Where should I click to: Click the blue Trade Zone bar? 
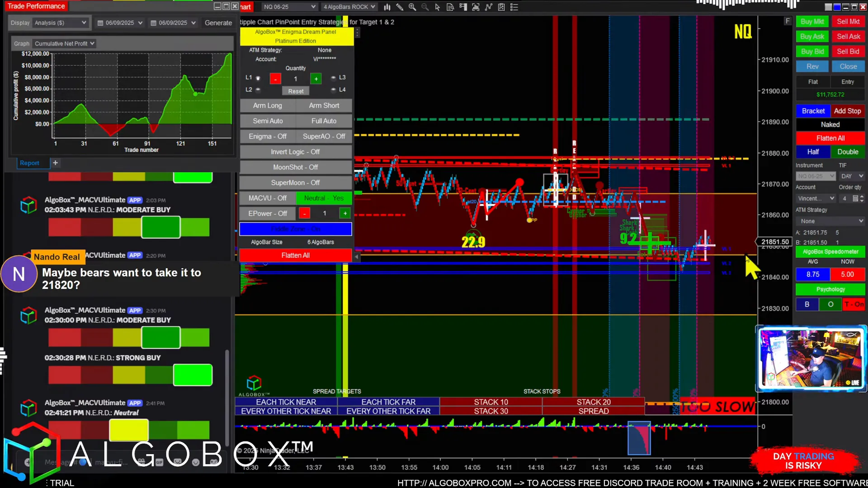(x=296, y=229)
